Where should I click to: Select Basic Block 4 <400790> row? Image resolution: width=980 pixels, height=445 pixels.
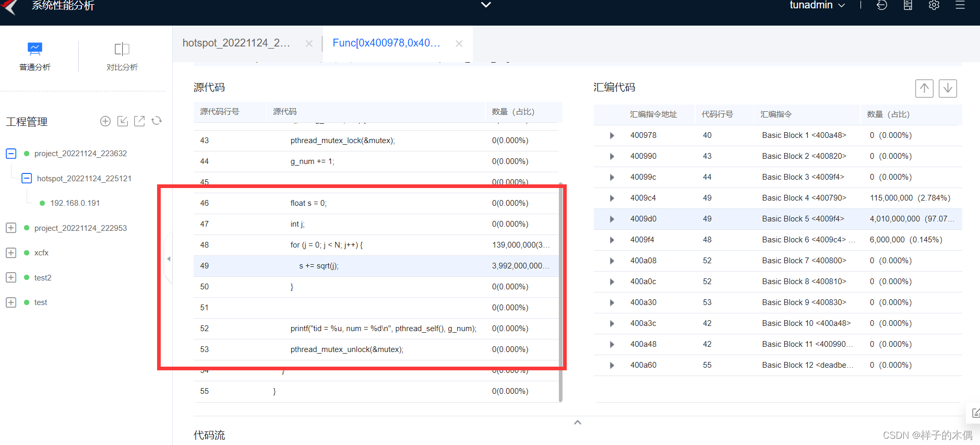click(x=778, y=198)
